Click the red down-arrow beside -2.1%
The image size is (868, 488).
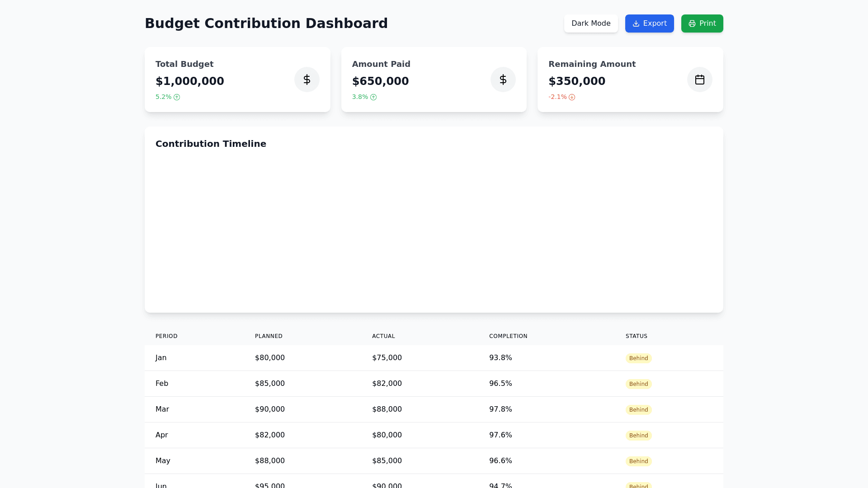572,97
